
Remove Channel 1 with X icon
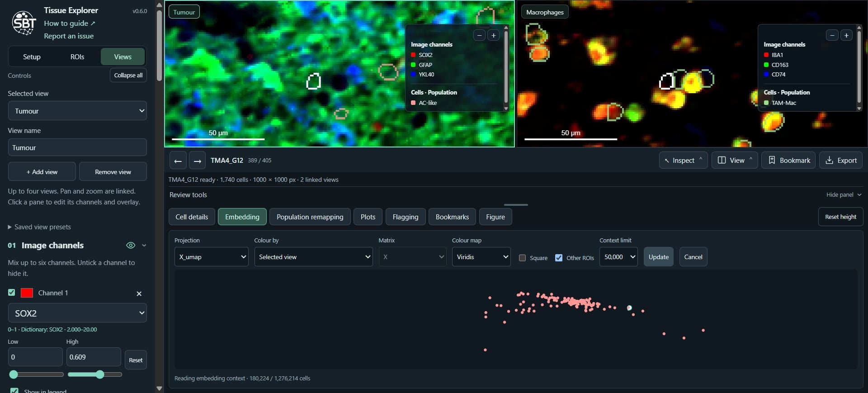tap(139, 294)
